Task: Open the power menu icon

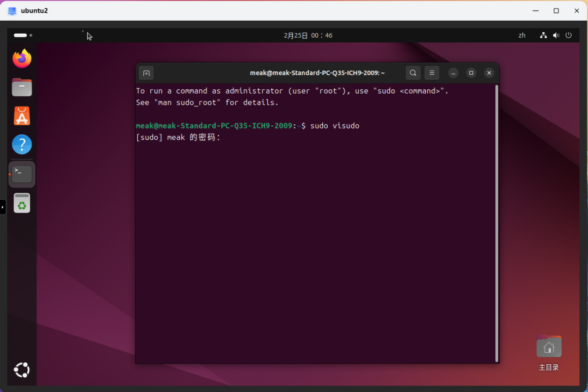Action: click(x=568, y=35)
